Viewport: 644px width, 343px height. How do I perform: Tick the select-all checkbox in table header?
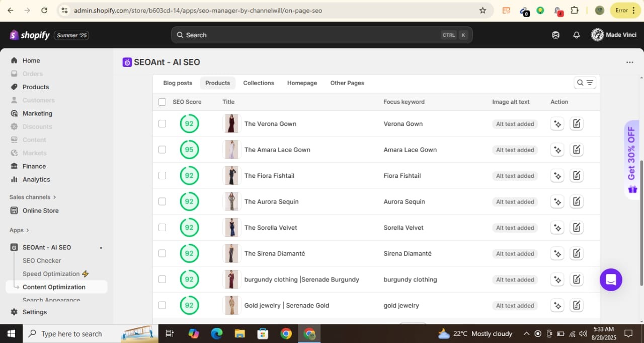[x=162, y=102]
